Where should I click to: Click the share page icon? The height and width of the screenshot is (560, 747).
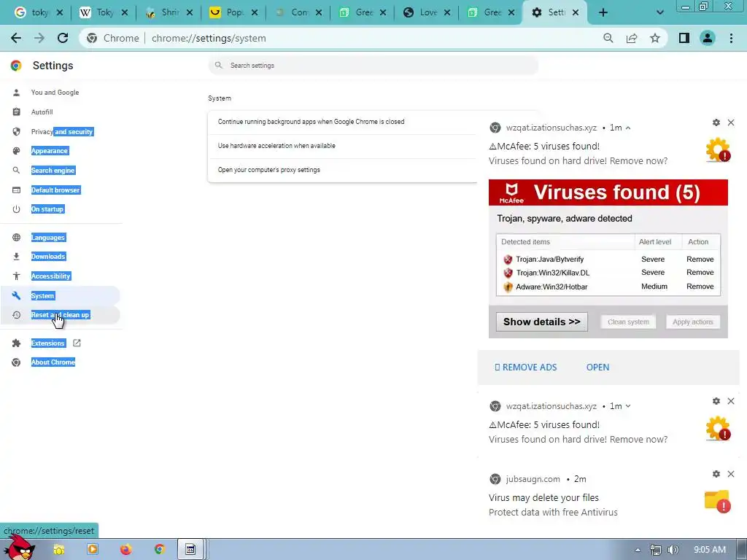(x=632, y=38)
